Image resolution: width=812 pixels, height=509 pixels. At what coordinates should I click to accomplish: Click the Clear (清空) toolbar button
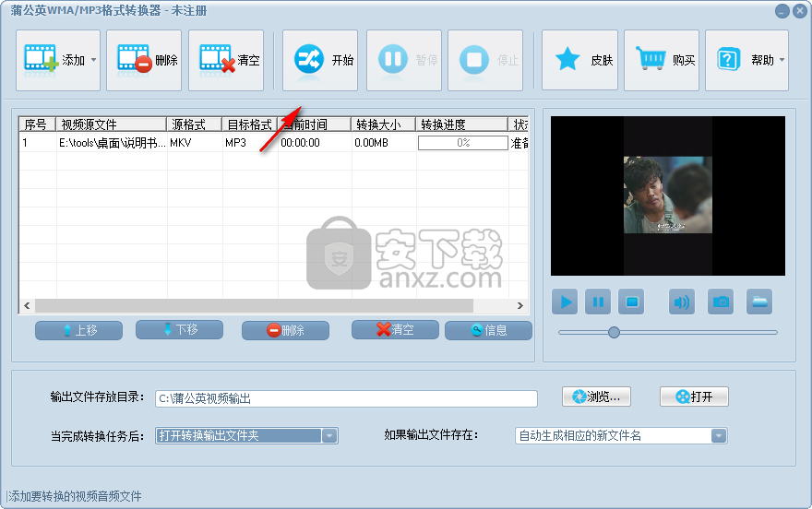tap(226, 61)
